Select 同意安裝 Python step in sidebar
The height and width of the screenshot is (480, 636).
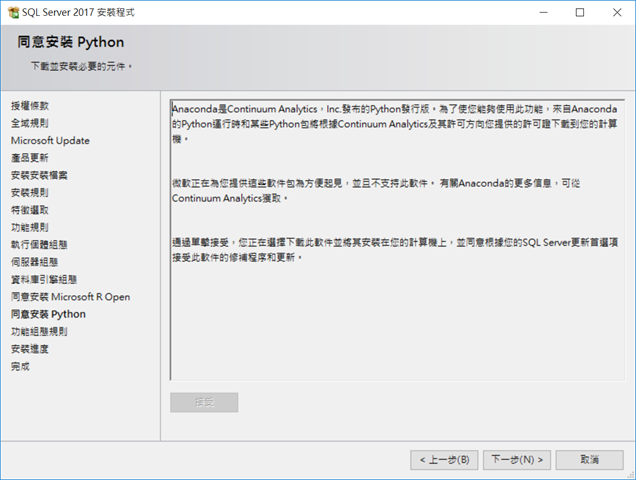pos(48,314)
